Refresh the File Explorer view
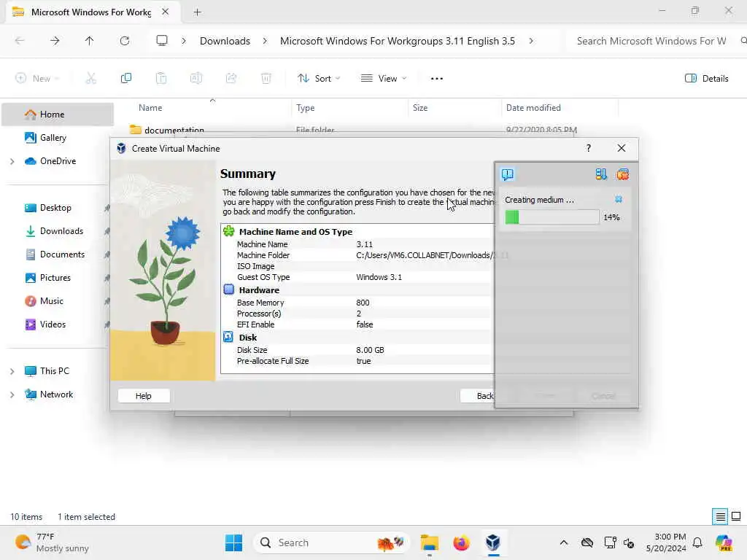This screenshot has height=560, width=747. 125,41
